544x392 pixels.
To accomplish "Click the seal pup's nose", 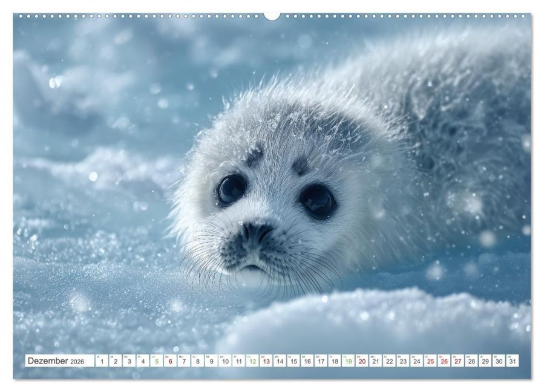I will tap(258, 232).
